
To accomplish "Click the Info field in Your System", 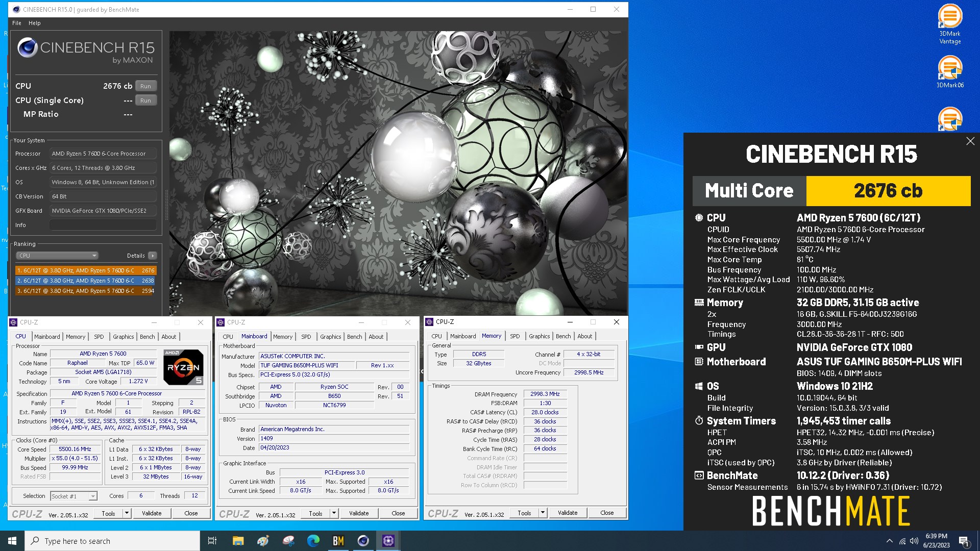I will click(x=103, y=225).
